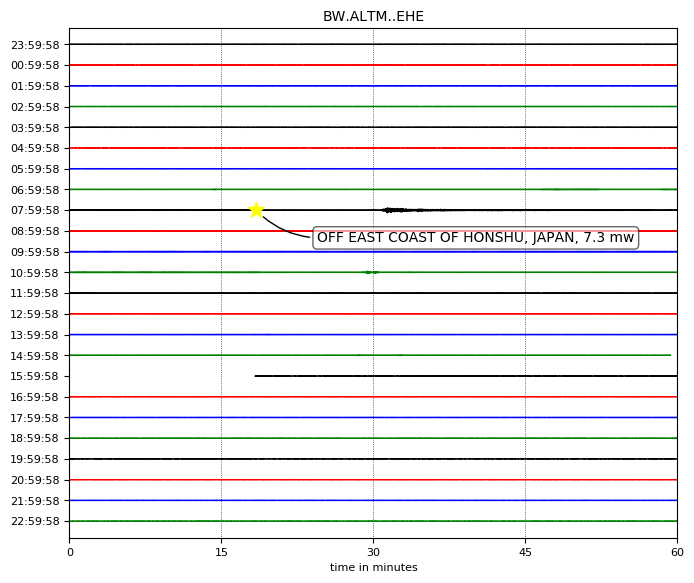Select the 23:59:58 time label
This screenshot has width=694, height=583.
35,45
